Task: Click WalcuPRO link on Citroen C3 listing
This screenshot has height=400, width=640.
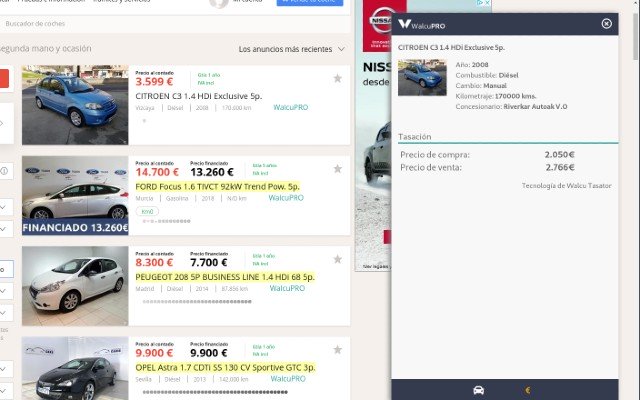Action: (291, 107)
